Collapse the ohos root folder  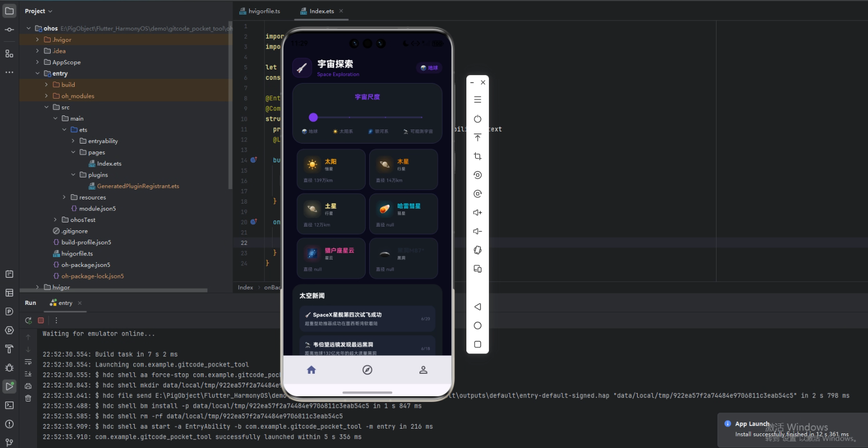[29, 28]
